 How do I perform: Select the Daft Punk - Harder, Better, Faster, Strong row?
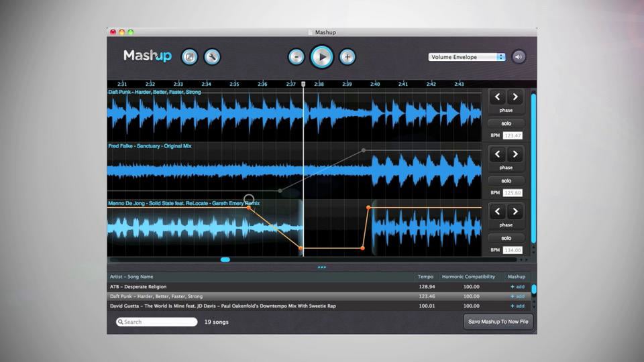(x=319, y=296)
